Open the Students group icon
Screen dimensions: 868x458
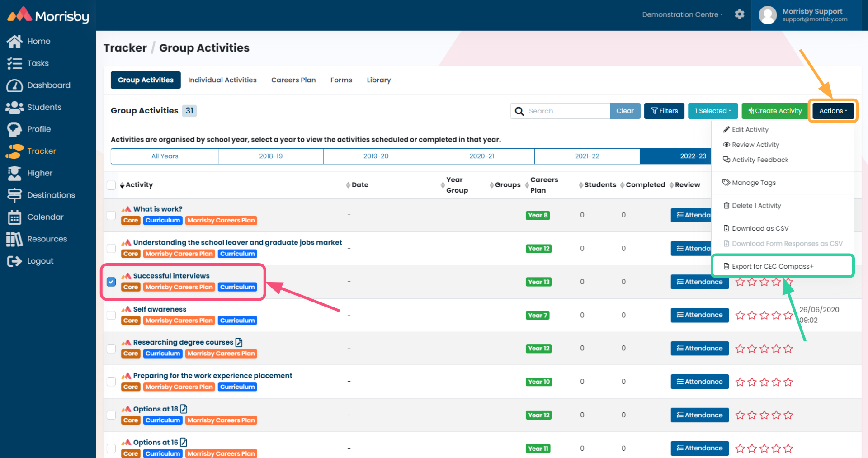[x=14, y=107]
